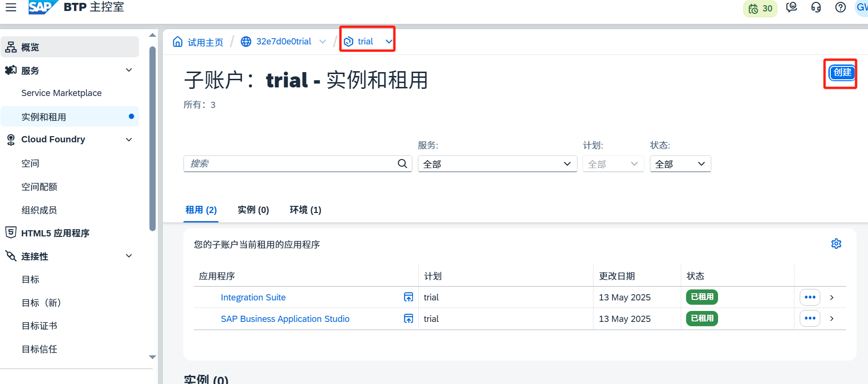Click the Status column header
868x384 pixels.
coord(695,276)
